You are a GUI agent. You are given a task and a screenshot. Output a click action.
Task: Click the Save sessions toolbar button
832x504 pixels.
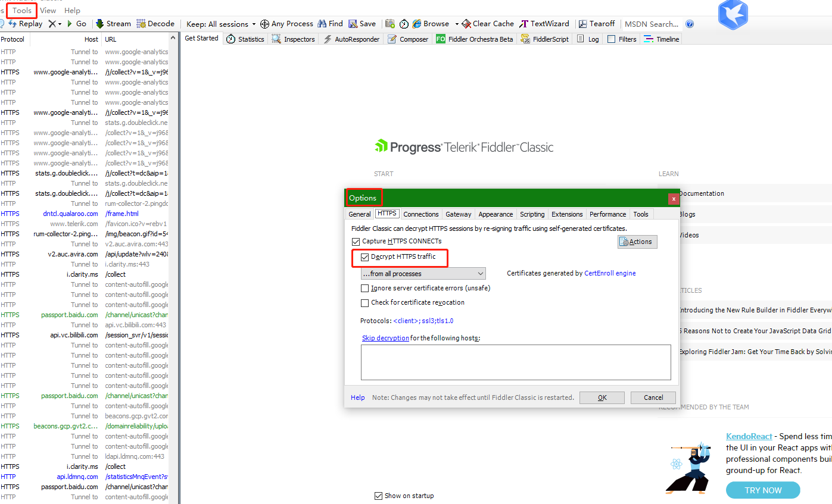[362, 24]
